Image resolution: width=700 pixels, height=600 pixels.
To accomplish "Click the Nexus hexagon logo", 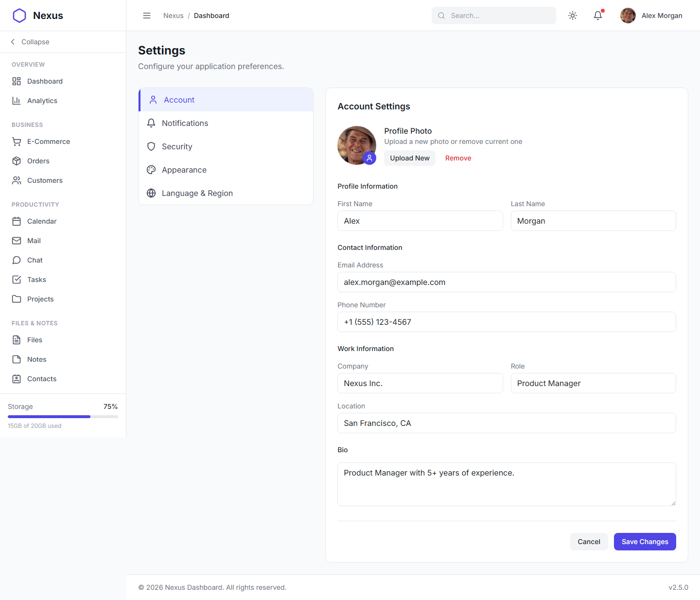I will 19,16.
